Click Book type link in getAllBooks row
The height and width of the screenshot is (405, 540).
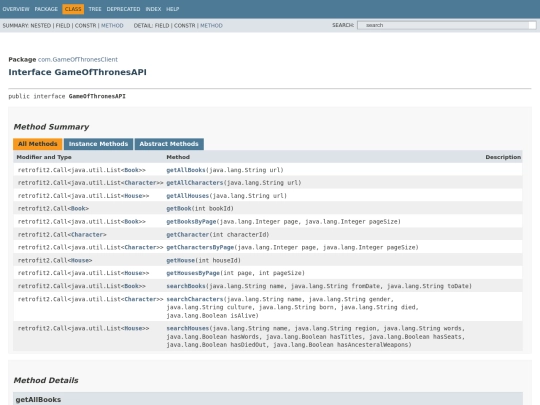click(x=131, y=170)
